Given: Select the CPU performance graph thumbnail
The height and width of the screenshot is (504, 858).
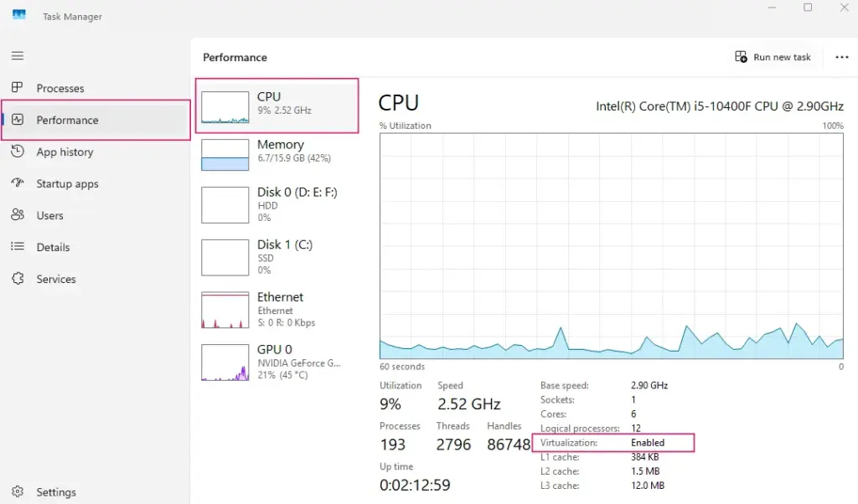Looking at the screenshot, I should click(225, 108).
